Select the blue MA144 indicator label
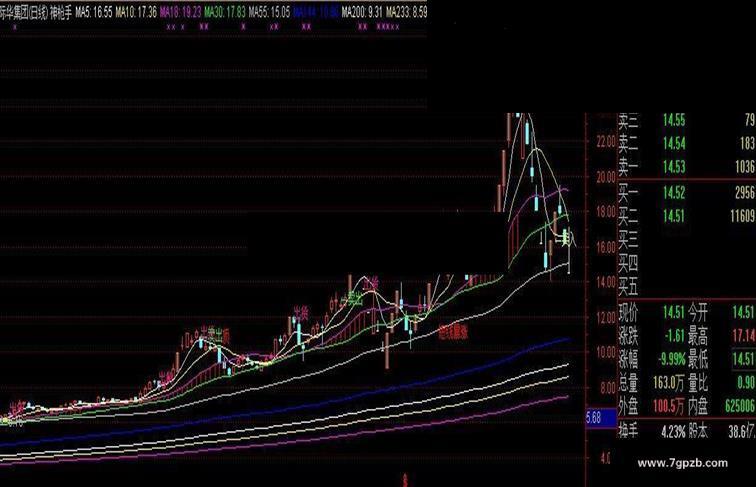 click(x=316, y=12)
